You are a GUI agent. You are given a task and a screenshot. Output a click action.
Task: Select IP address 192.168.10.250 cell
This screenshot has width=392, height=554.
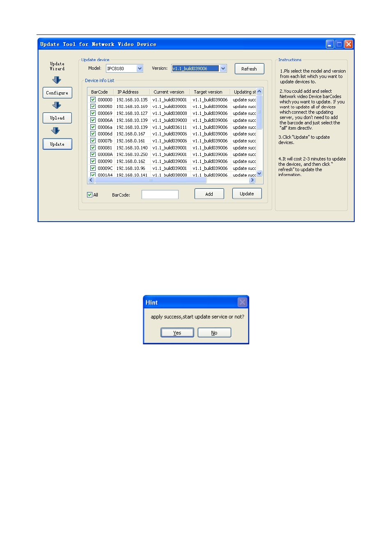click(132, 154)
